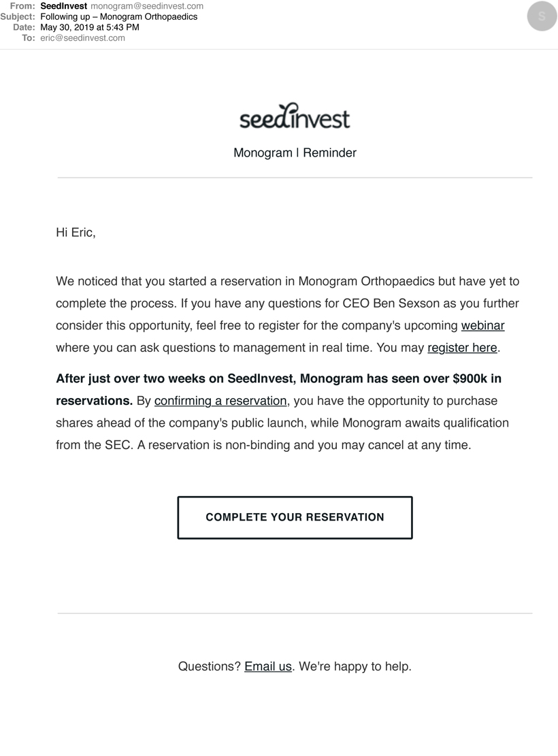Open the "webinar" link
Viewport: 558px width, 756px height.
click(482, 325)
